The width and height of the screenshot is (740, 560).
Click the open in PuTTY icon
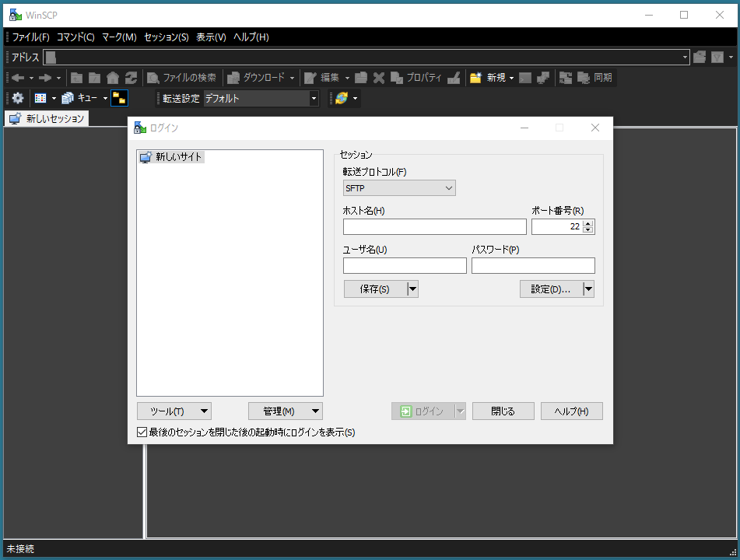coord(542,78)
